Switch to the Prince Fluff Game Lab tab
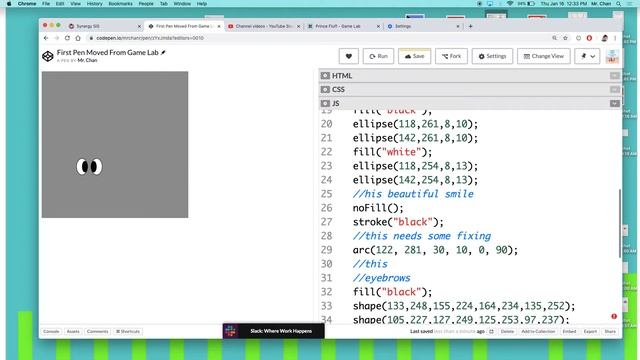The width and height of the screenshot is (640, 360). pos(343,26)
